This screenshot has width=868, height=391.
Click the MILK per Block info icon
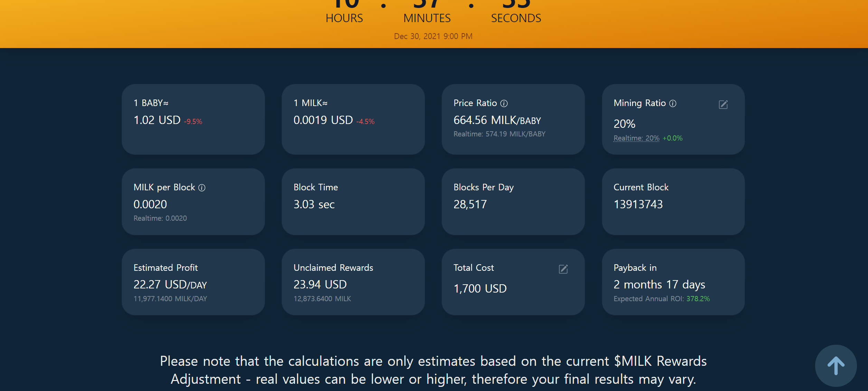point(202,188)
